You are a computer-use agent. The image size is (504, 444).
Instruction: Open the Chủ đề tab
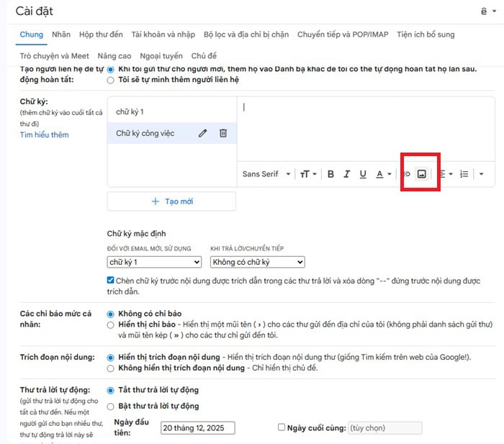[x=204, y=56]
